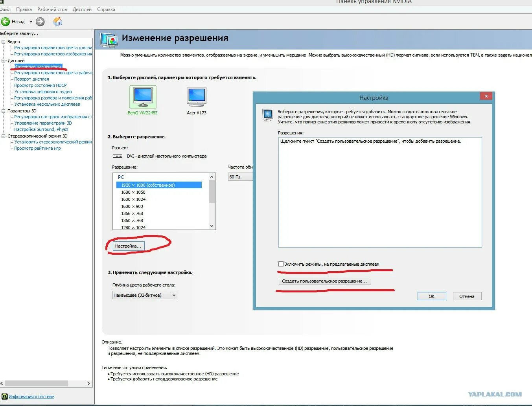The width and height of the screenshot is (532, 406).
Task: Open Поворот дисплея tree item
Action: (31, 79)
